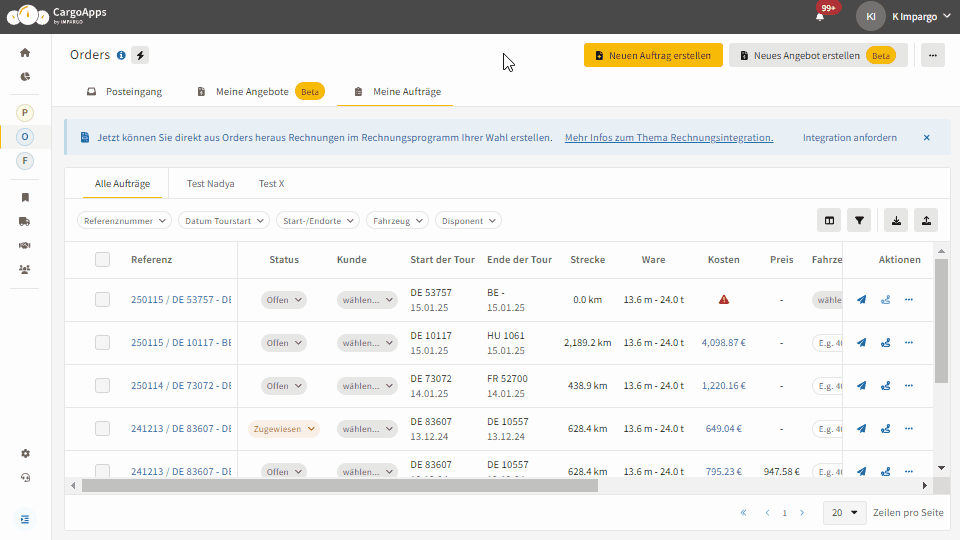This screenshot has height=540, width=960.
Task: Click Neuen Auftrag erstellen button
Action: [653, 56]
